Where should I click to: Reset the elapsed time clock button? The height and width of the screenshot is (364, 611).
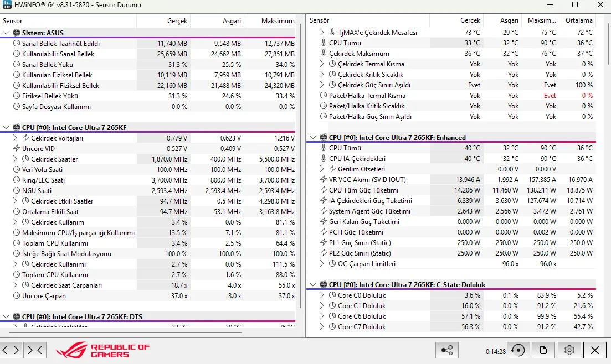[x=518, y=350]
